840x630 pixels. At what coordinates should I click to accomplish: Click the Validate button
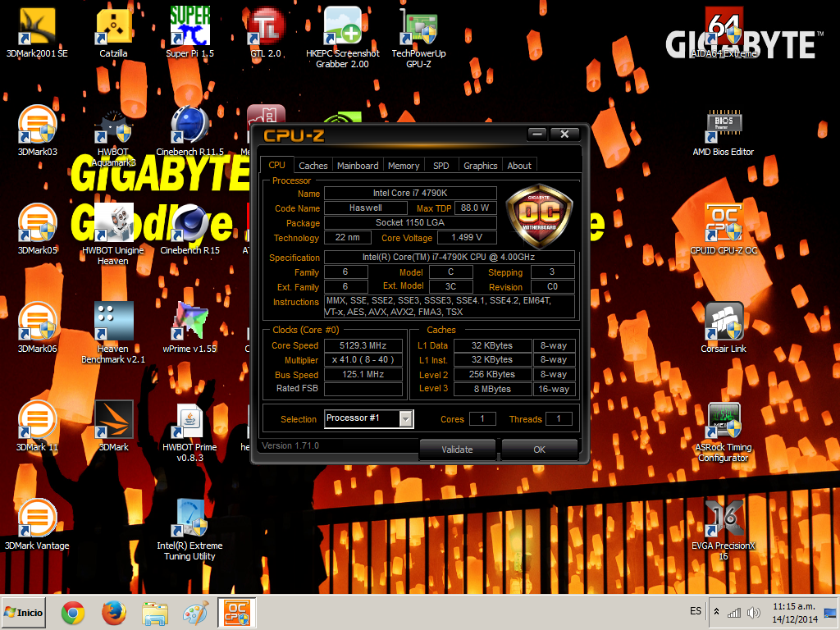pyautogui.click(x=457, y=450)
